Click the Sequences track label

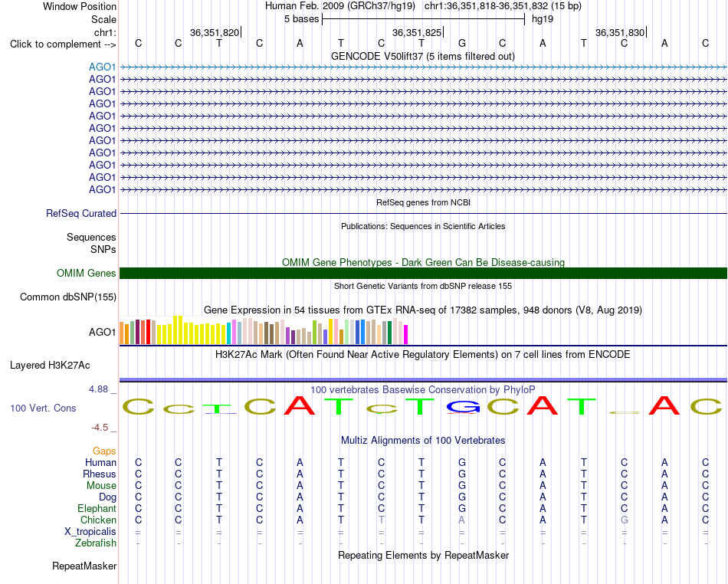(91, 238)
